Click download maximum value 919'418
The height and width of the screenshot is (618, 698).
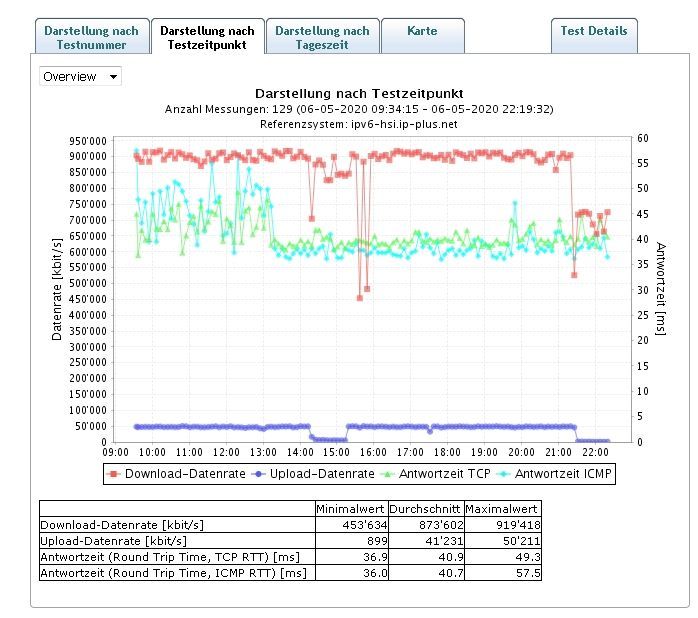(518, 525)
